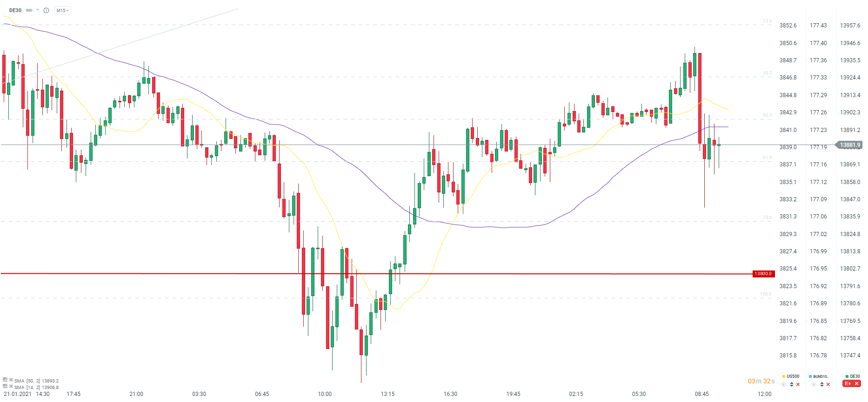Toggle BUND10 overlay visibility eye

[814, 384]
